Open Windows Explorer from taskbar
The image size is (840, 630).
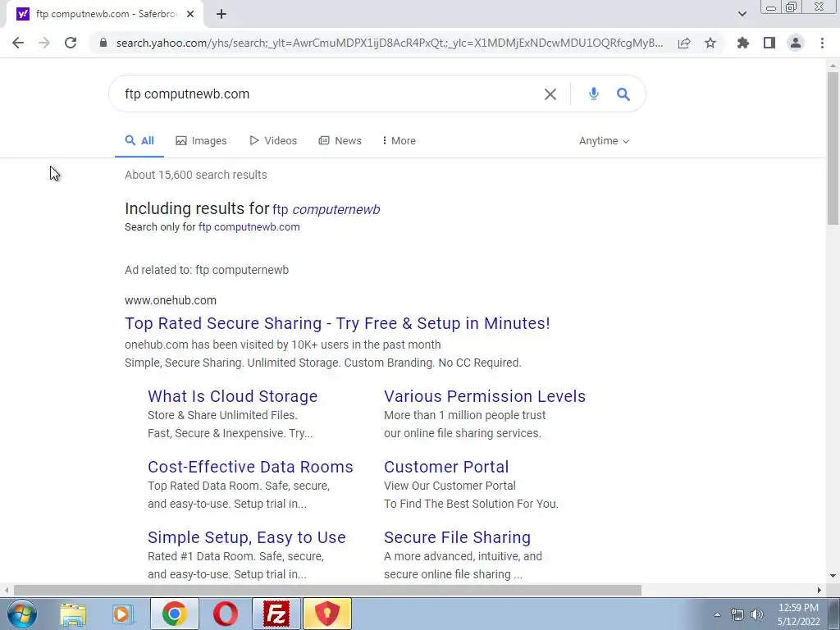73,614
